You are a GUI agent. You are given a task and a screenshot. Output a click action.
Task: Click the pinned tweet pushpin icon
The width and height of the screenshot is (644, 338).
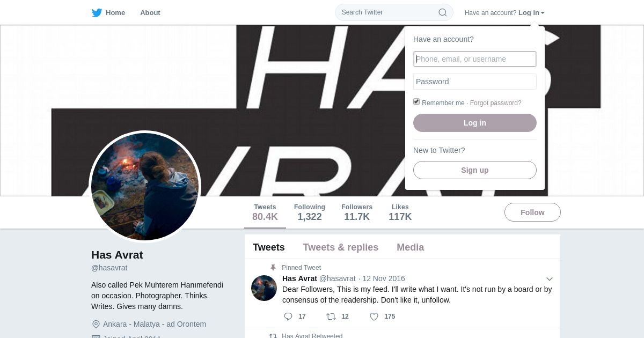(x=273, y=267)
